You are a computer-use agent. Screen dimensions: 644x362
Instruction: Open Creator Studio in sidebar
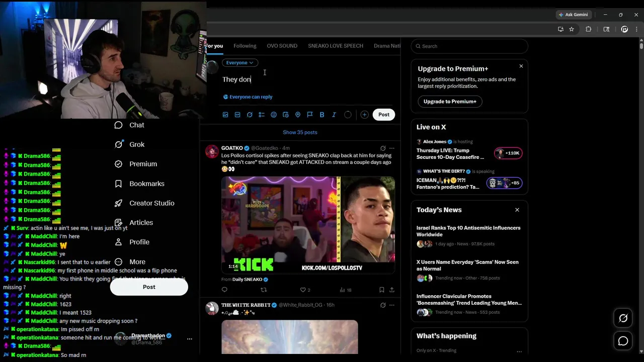[x=144, y=203]
